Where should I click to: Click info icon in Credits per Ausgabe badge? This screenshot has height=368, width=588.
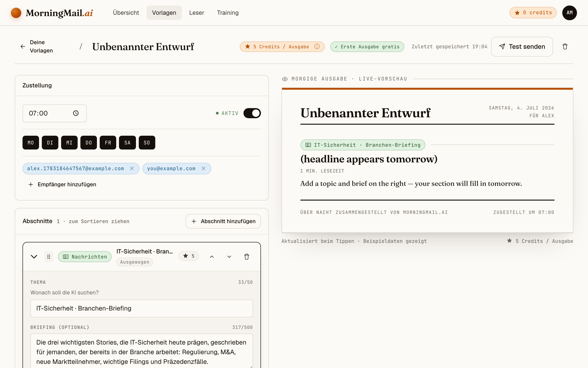click(317, 46)
